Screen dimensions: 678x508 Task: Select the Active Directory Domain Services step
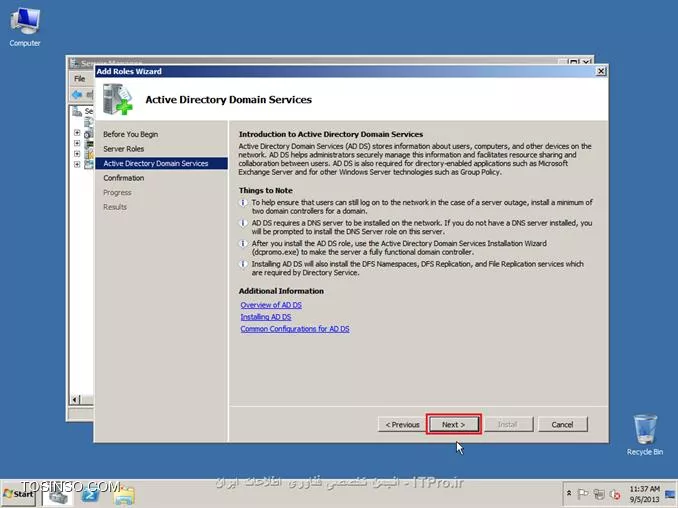tap(162, 163)
